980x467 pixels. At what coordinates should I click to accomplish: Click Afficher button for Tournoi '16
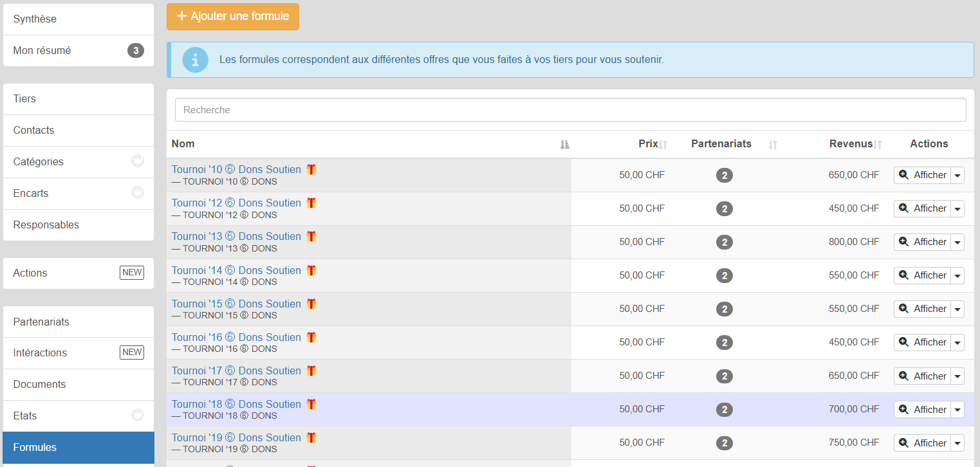click(x=922, y=342)
